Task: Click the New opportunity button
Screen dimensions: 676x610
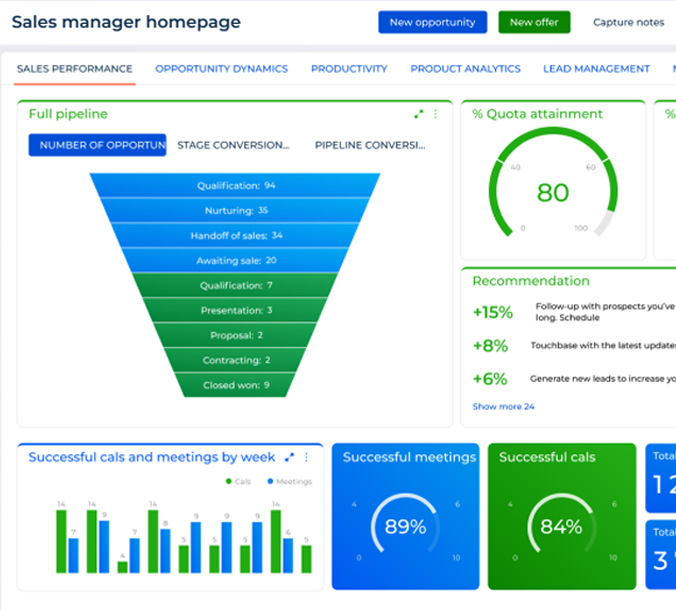Action: coord(432,22)
